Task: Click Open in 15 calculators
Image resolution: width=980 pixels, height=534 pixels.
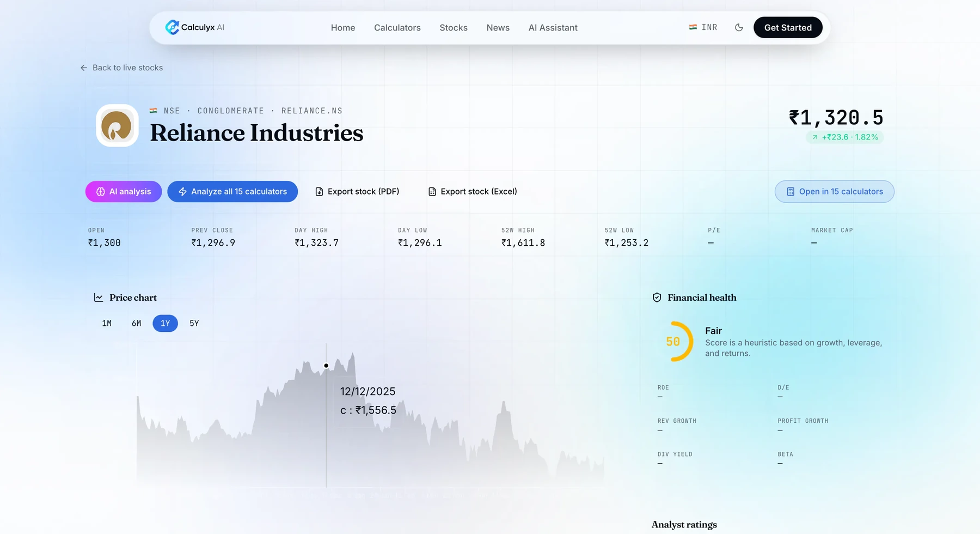Action: [835, 191]
